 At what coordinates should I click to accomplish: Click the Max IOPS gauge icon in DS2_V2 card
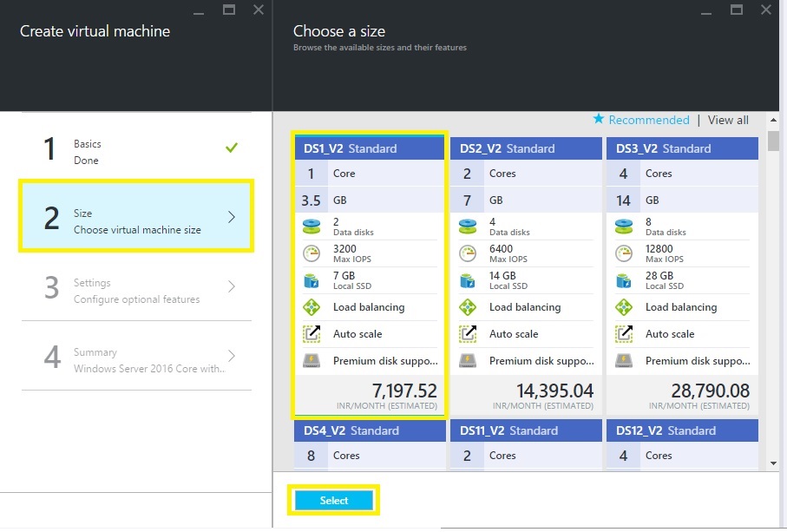point(468,253)
